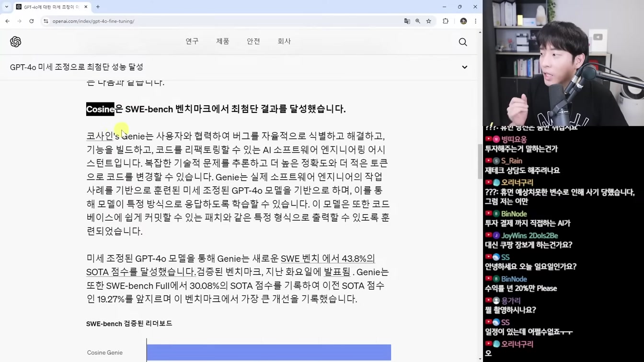Click the page vertical scrollbar thumb
Image resolution: width=644 pixels, height=362 pixels.
pyautogui.click(x=480, y=161)
